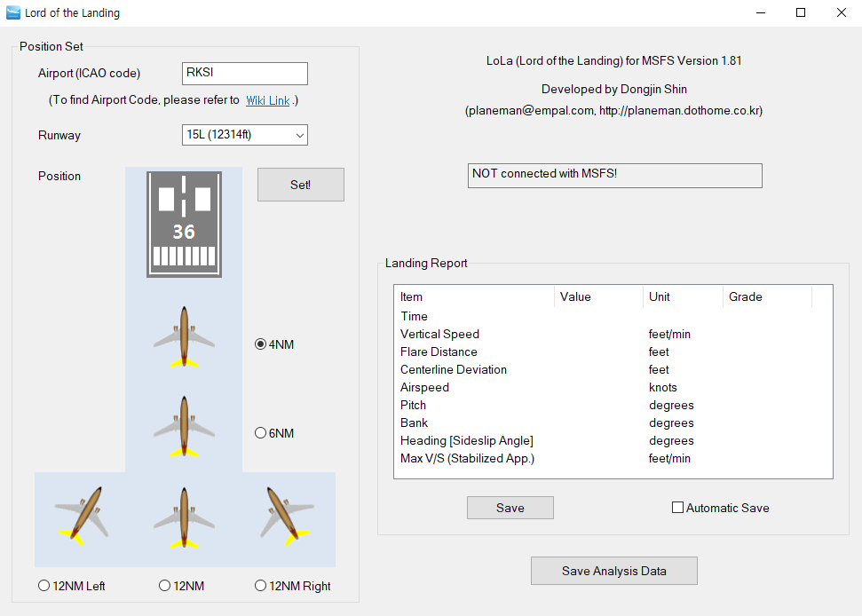Image resolution: width=862 pixels, height=616 pixels.
Task: Enable the Automatic Save checkbox
Action: 678,507
